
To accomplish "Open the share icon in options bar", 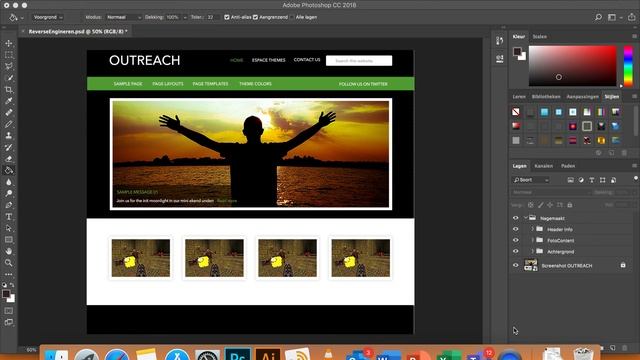I will click(632, 17).
